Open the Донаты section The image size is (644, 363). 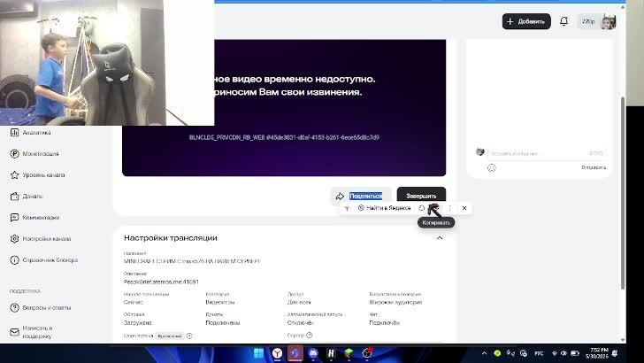click(x=27, y=196)
